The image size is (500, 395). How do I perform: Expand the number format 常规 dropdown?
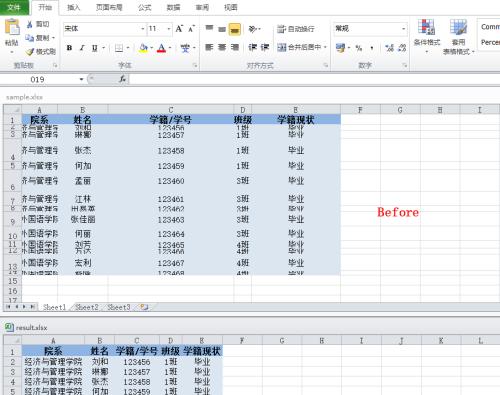403,29
